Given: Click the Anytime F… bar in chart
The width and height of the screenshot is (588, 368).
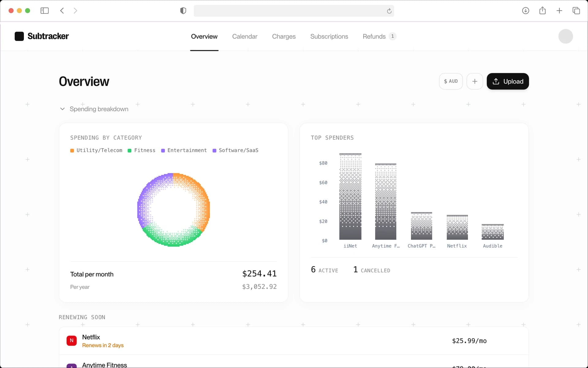Looking at the screenshot, I should click(386, 201).
